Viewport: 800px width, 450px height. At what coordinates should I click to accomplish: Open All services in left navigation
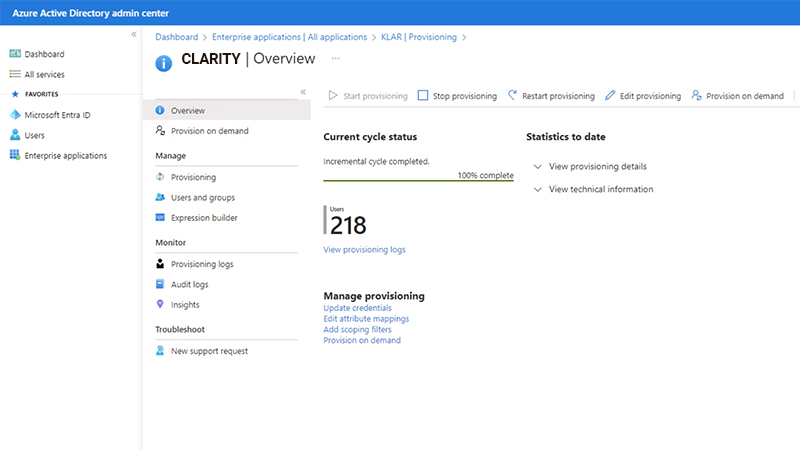(x=44, y=74)
